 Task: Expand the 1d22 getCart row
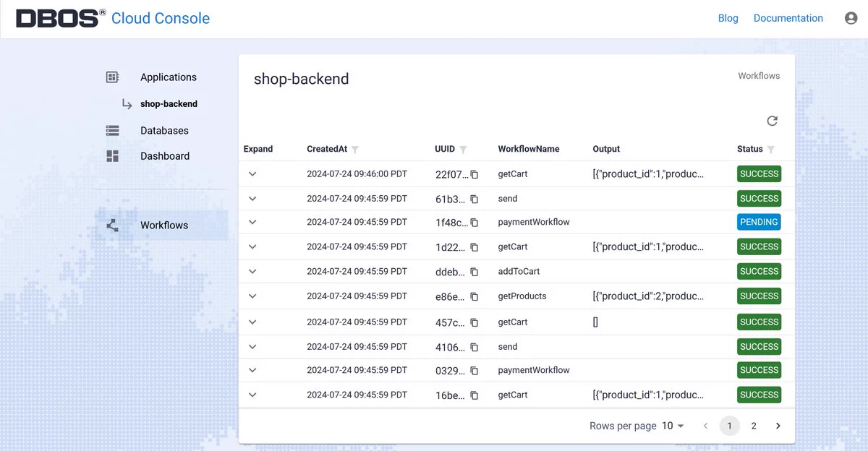coord(252,246)
